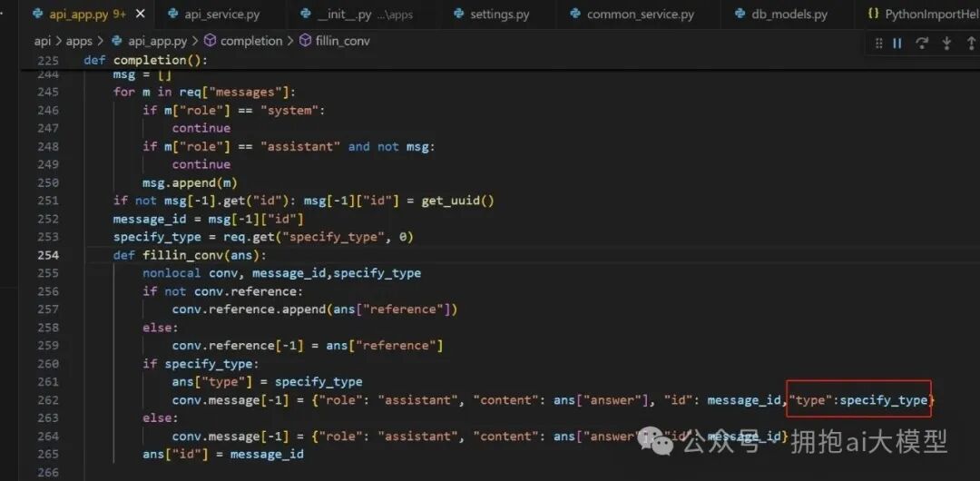Image resolution: width=980 pixels, height=481 pixels.
Task: Click 'else:' on line 258
Action: [x=161, y=328]
